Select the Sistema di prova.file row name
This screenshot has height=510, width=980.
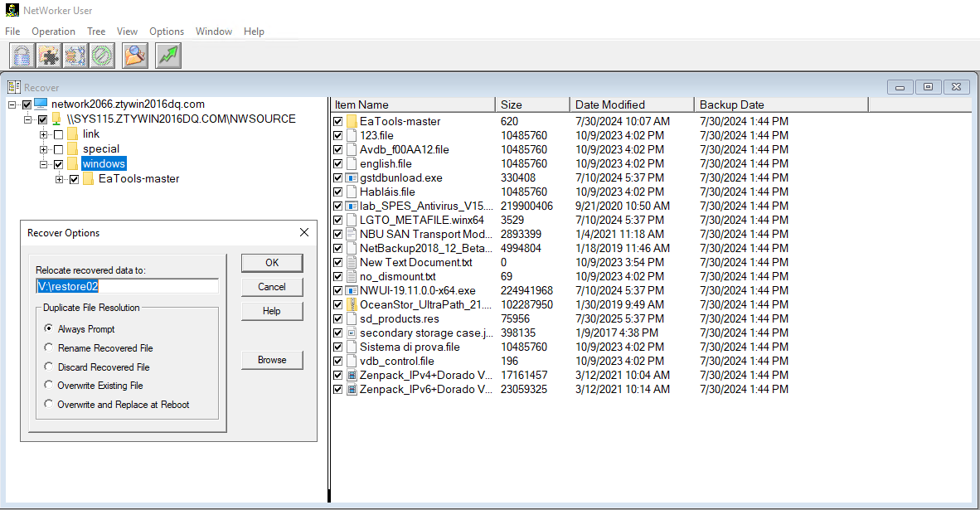click(410, 347)
